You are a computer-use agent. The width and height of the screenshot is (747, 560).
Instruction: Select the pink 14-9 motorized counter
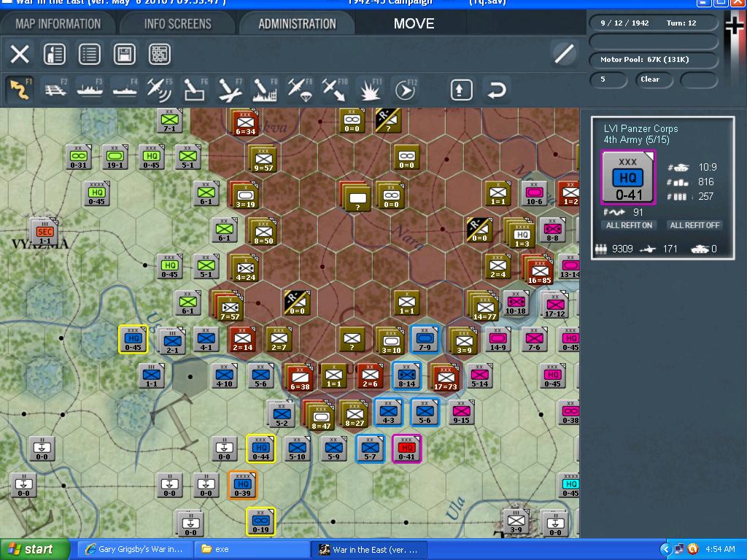click(x=498, y=339)
